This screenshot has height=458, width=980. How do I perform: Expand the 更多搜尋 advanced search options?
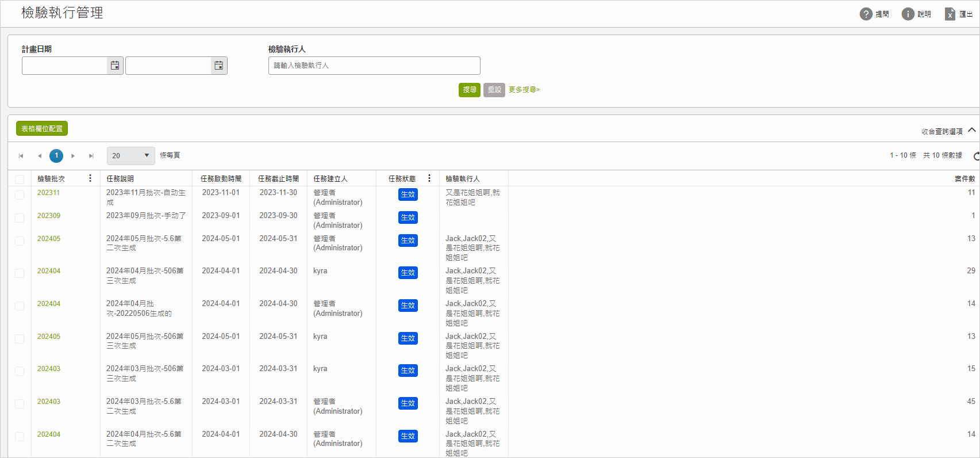click(524, 90)
